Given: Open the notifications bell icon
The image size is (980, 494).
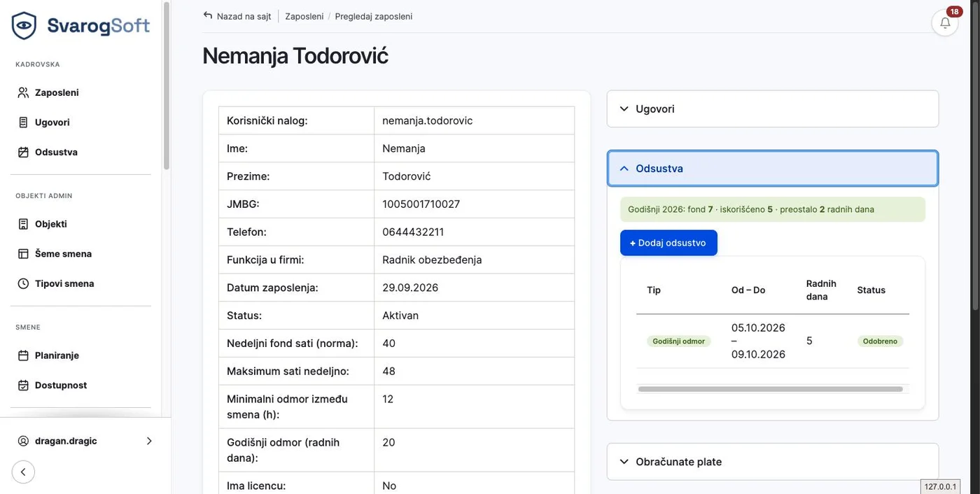Looking at the screenshot, I should tap(945, 22).
